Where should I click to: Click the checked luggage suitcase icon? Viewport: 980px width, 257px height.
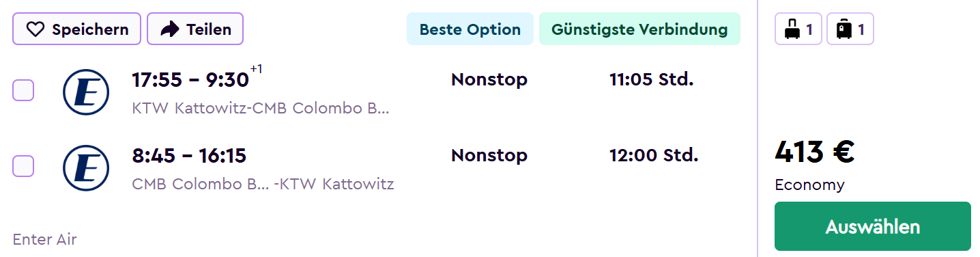(x=844, y=29)
